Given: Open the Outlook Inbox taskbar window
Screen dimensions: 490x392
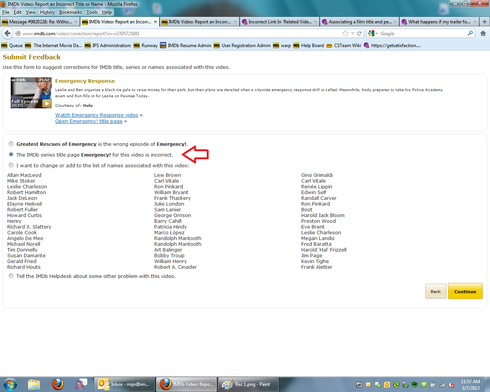Looking at the screenshot, I should coord(124,384).
